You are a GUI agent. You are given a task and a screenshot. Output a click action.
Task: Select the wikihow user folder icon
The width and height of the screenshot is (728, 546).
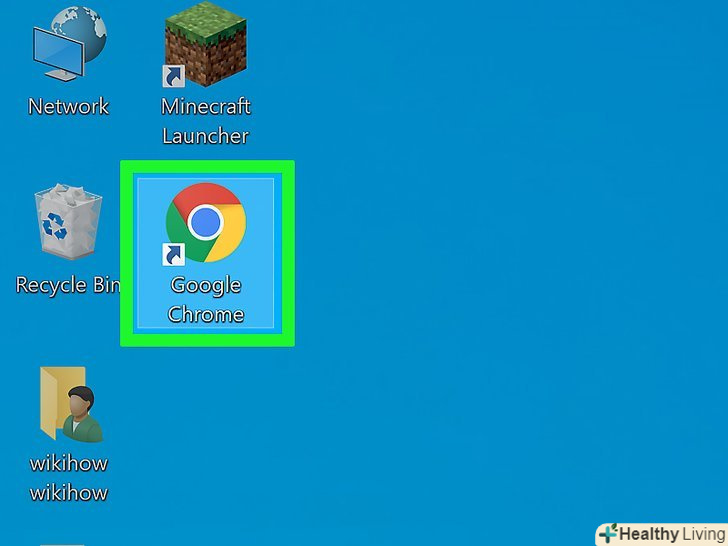tap(71, 404)
